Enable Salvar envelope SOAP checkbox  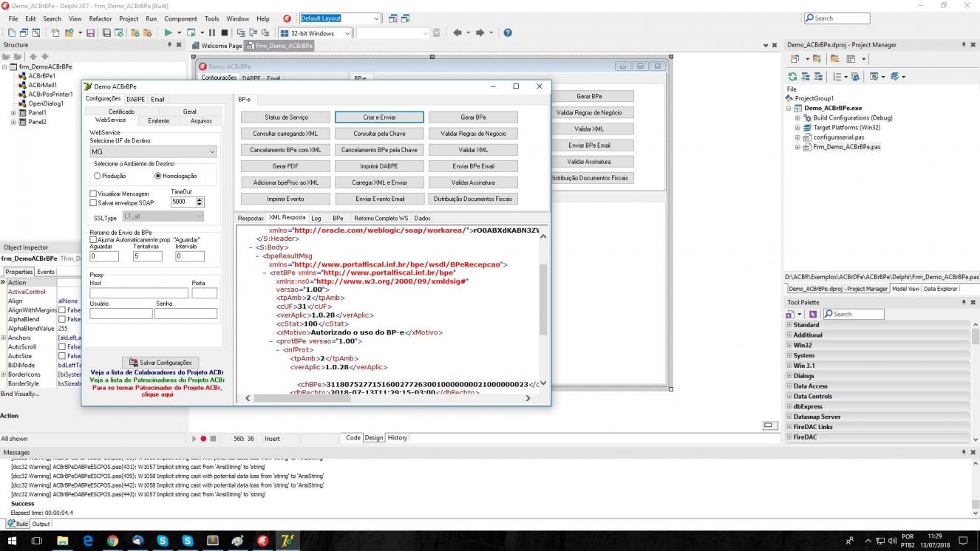[93, 203]
